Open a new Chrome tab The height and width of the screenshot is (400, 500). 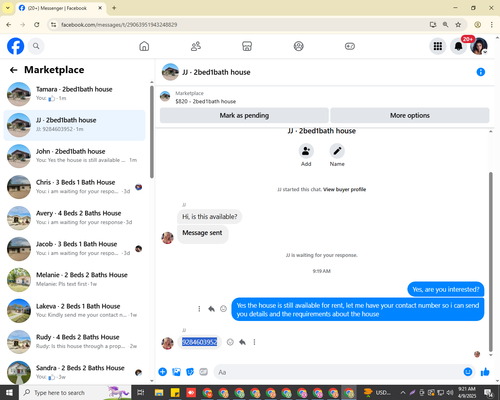pos(114,8)
